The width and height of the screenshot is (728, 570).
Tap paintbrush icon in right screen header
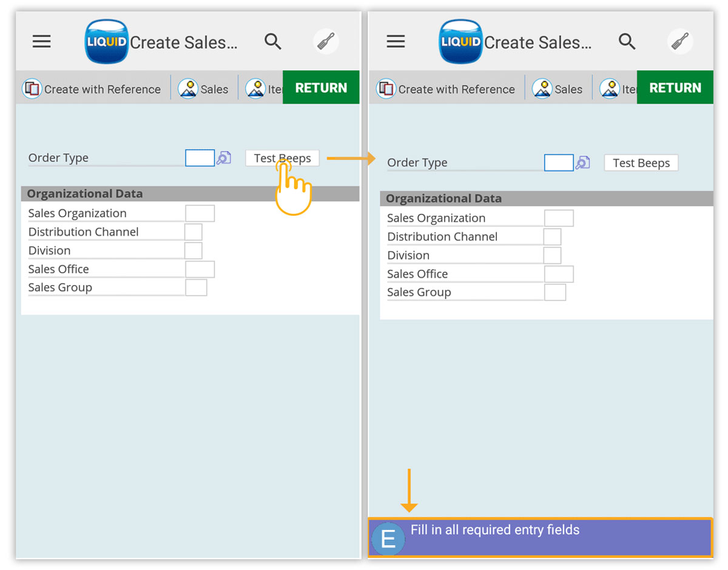click(x=680, y=41)
